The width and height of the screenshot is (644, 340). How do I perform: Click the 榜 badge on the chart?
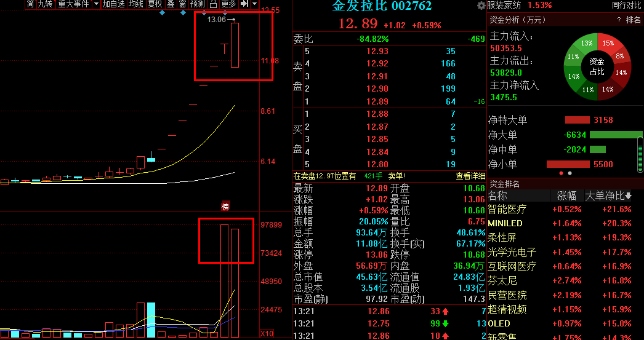225,207
